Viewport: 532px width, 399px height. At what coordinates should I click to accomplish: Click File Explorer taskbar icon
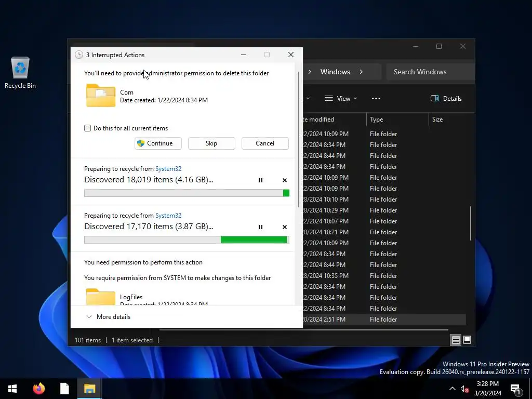click(x=89, y=389)
